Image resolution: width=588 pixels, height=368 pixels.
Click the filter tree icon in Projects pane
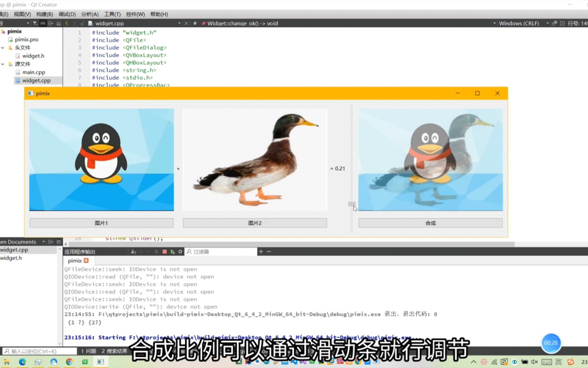(35, 23)
